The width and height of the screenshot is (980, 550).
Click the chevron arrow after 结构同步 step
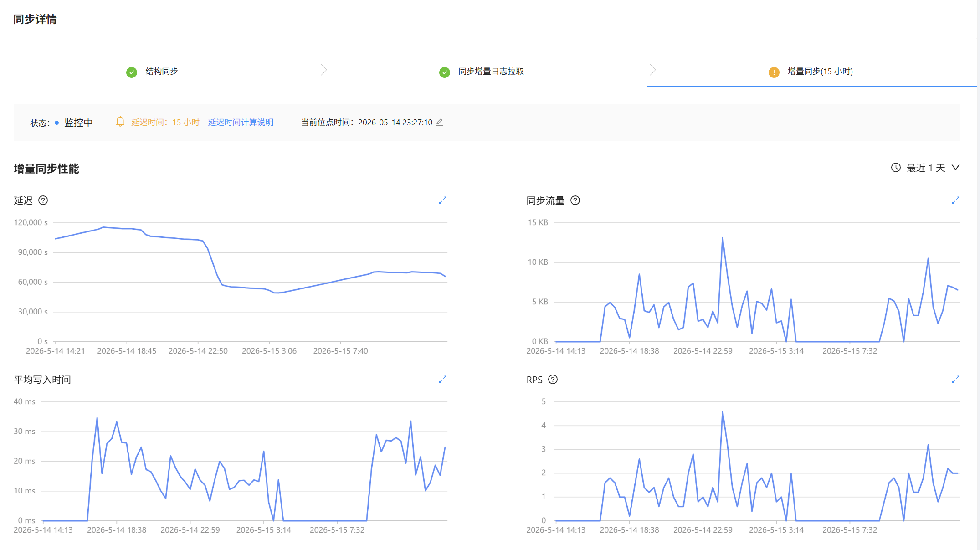point(324,70)
